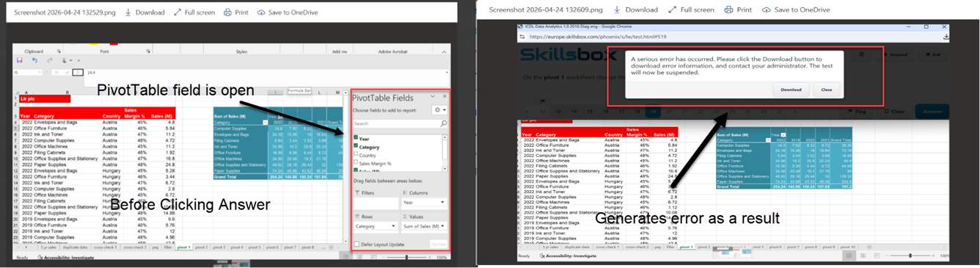Open Full screen for Screenshot 132529.png
Image resolution: width=980 pixels, height=268 pixels.
coord(194,12)
